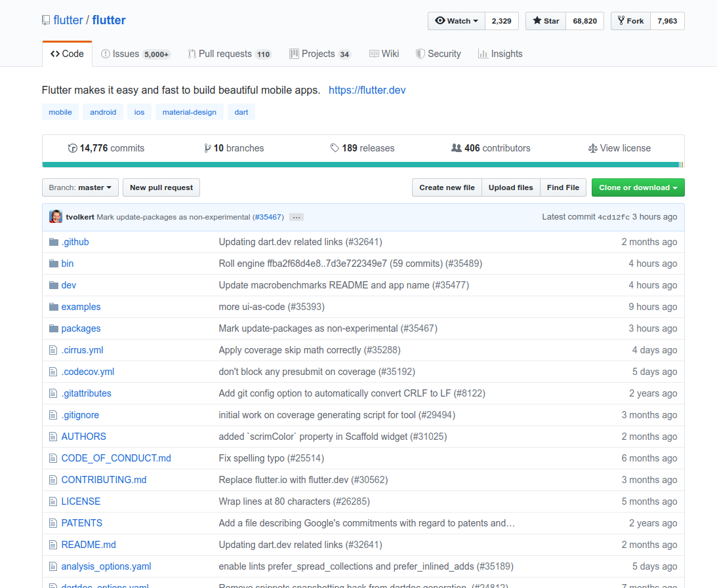Select the material-design topic tag
This screenshot has height=588, width=717.
point(190,112)
